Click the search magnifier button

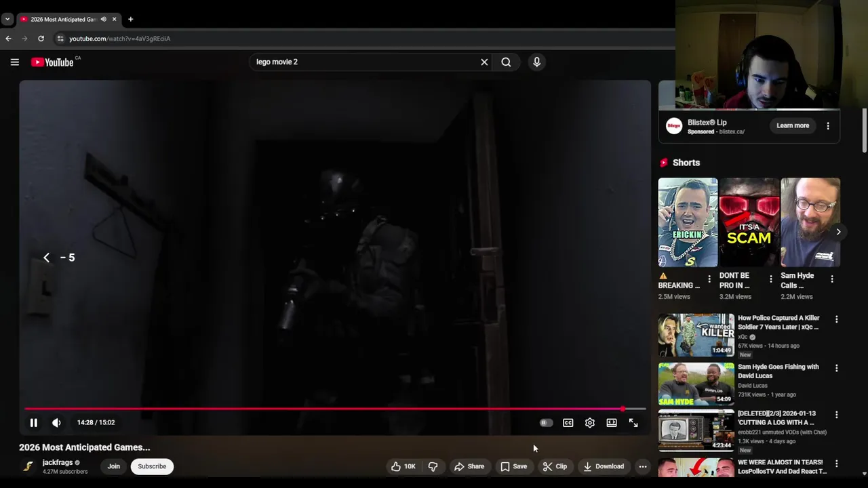point(506,62)
